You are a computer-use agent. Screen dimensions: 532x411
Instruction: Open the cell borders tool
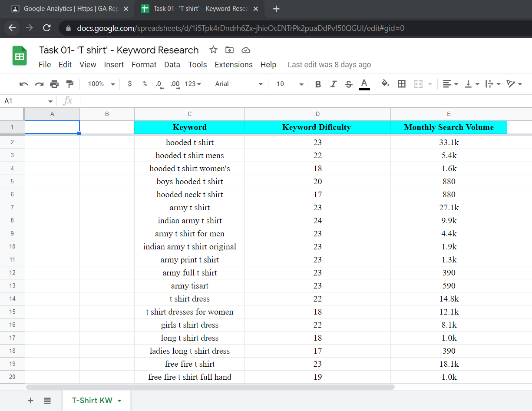coord(402,84)
